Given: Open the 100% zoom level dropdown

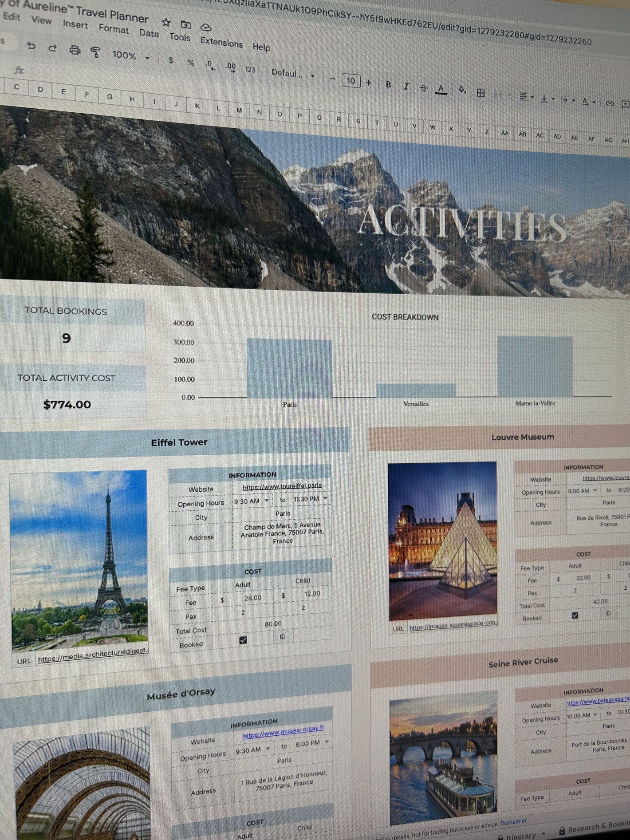Looking at the screenshot, I should [130, 55].
